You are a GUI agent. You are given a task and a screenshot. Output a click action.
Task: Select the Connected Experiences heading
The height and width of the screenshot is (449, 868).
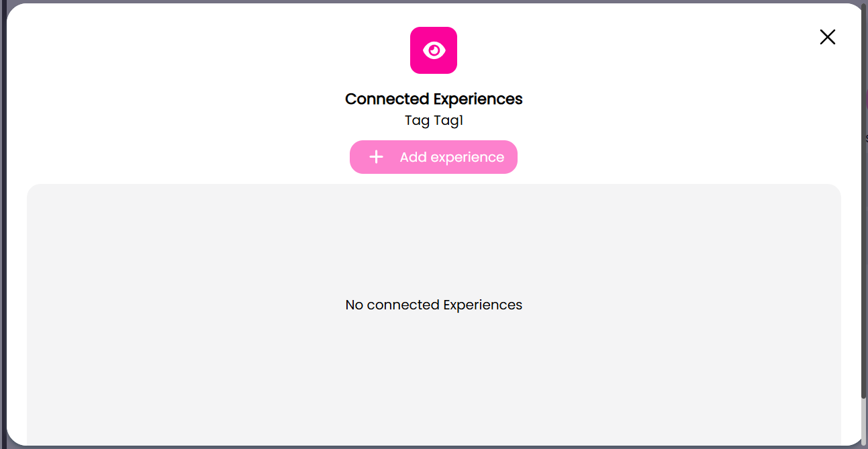click(x=434, y=99)
